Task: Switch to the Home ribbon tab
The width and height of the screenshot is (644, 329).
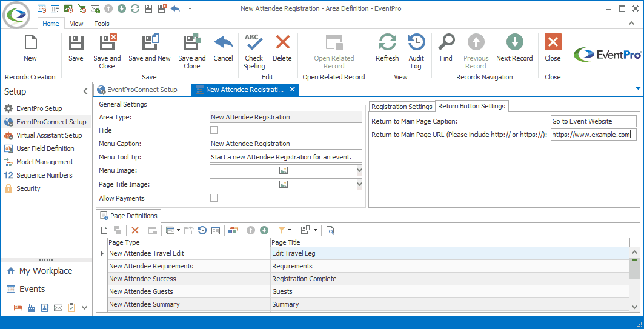Action: tap(51, 24)
